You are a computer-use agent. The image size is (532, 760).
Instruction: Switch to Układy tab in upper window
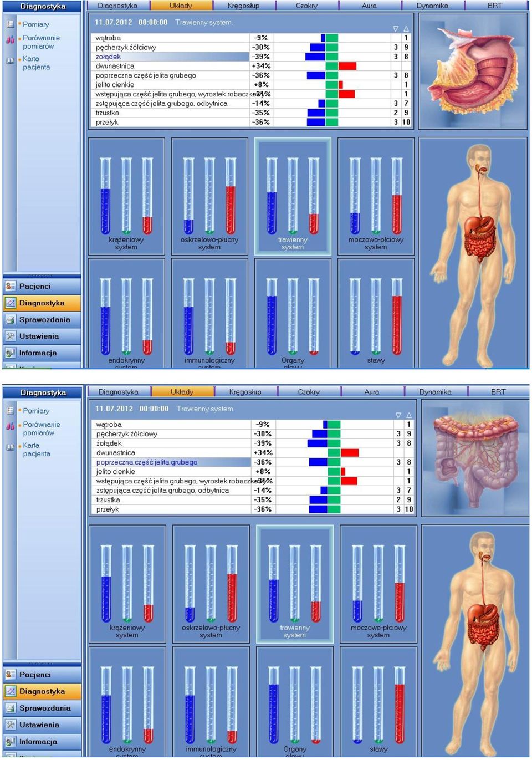pos(181,6)
